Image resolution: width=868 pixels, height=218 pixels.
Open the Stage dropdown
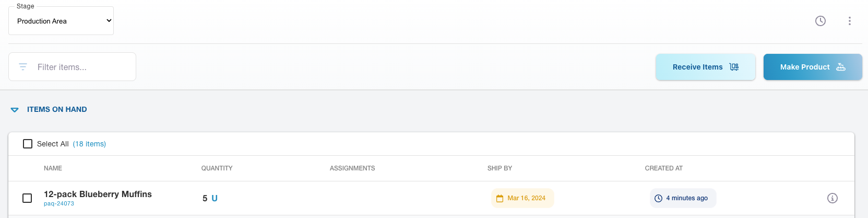tap(61, 21)
